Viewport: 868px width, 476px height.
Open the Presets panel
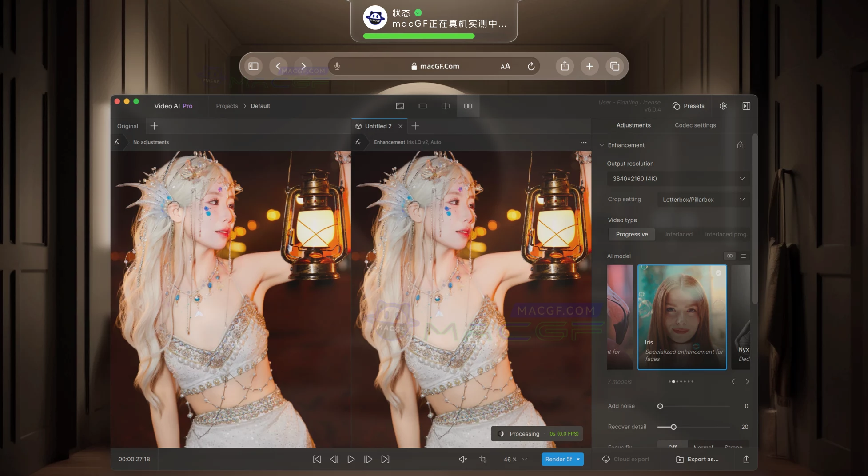[x=689, y=106]
